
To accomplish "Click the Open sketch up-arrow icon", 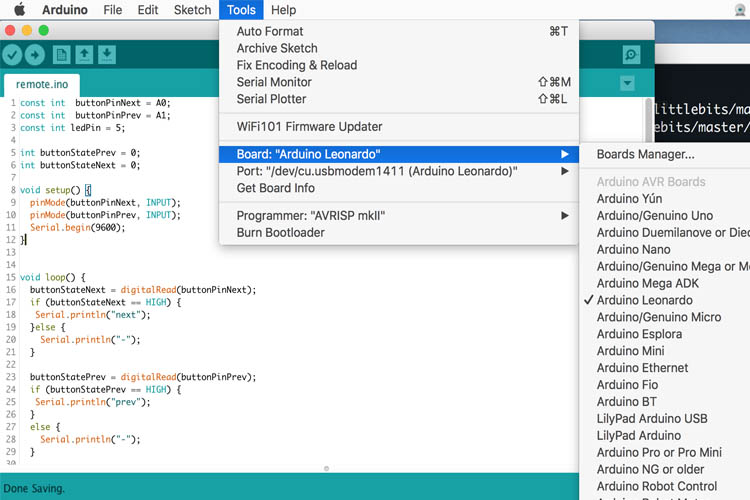I will 84,55.
